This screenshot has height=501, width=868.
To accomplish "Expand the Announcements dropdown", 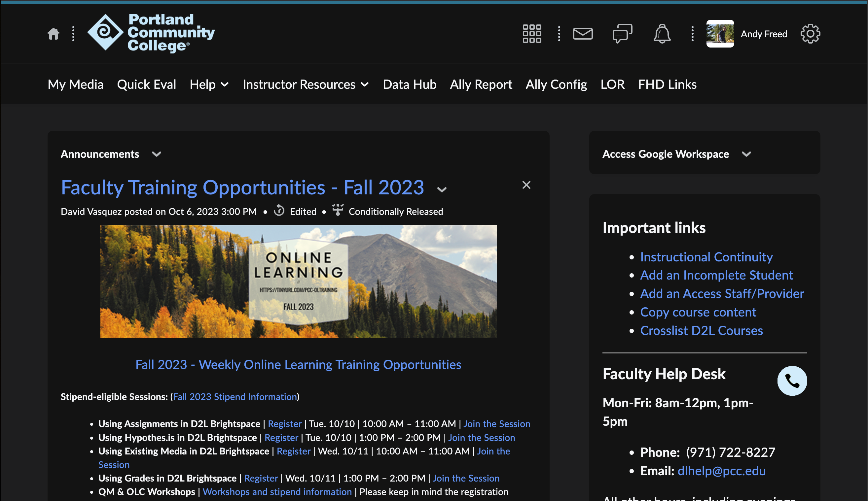I will (157, 154).
